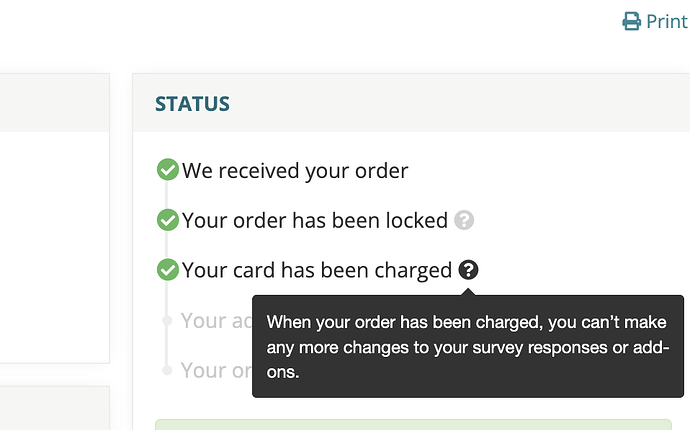690x430 pixels.
Task: Click the black help icon beside card charged
Action: click(x=468, y=269)
